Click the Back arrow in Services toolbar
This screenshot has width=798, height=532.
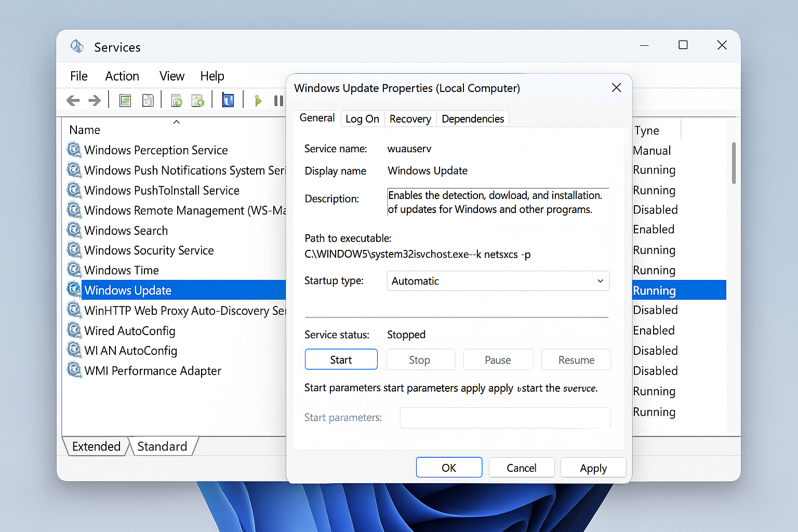(x=73, y=100)
